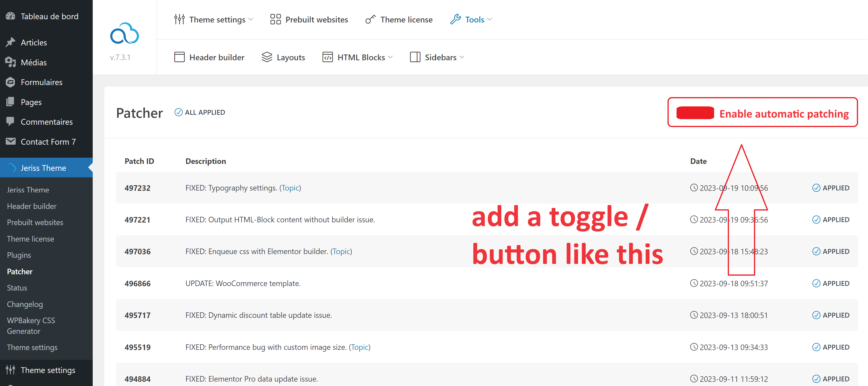The image size is (868, 386).
Task: Click the version label v.7.3.1
Action: (120, 57)
